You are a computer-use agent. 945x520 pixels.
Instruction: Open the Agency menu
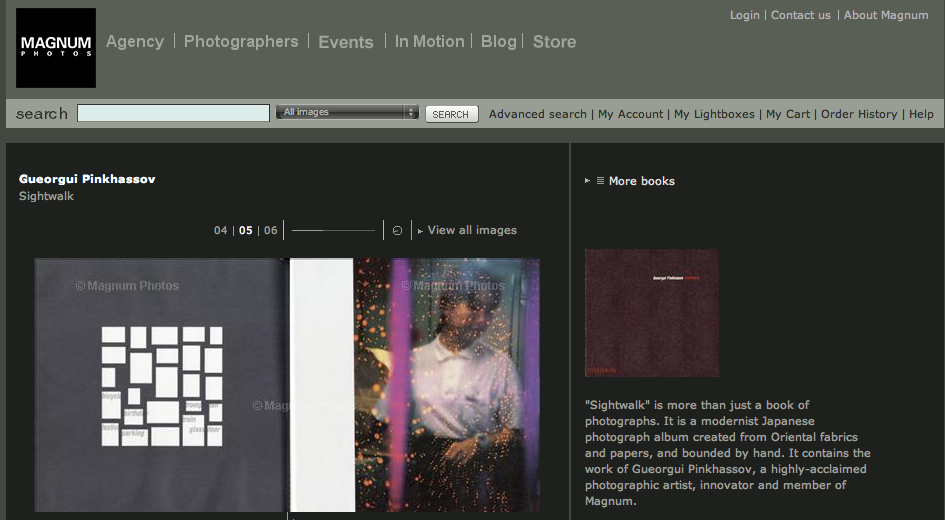[x=134, y=42]
